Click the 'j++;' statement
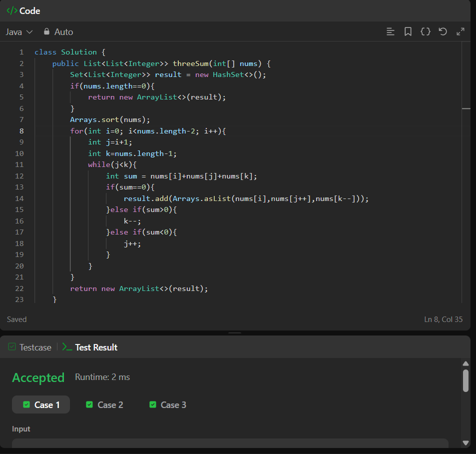Image resolution: width=476 pixels, height=454 pixels. click(x=132, y=243)
